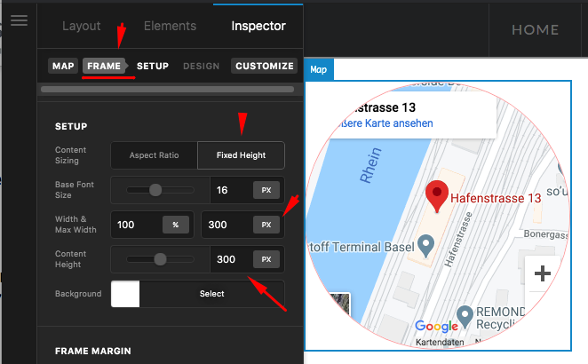The height and width of the screenshot is (364, 588).
Task: Click the 'Rhein' river label on map
Action: (x=370, y=165)
